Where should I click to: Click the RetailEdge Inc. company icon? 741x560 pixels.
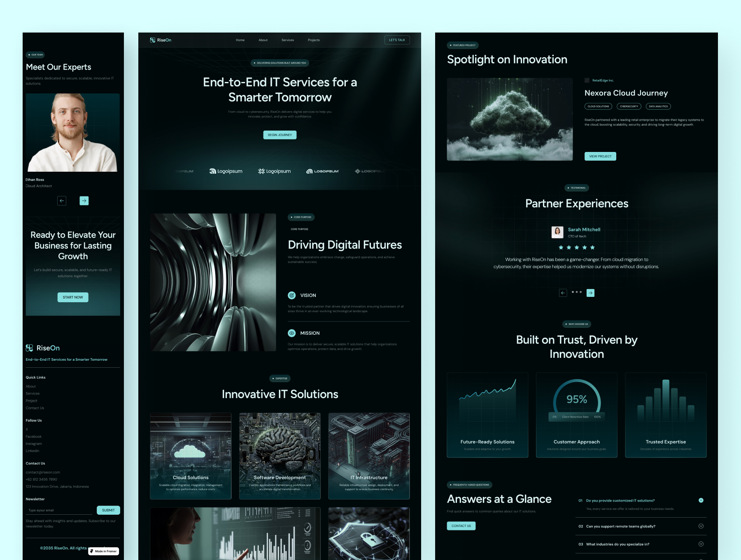pos(587,80)
